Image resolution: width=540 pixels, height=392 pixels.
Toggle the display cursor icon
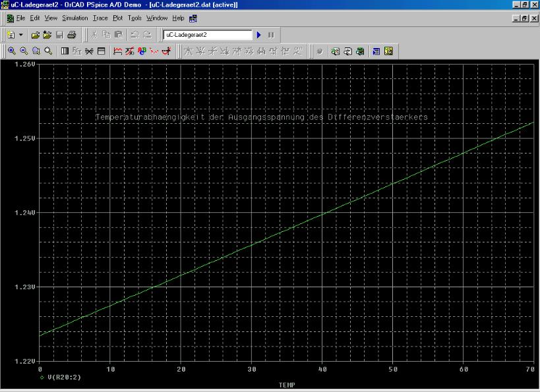[167, 51]
